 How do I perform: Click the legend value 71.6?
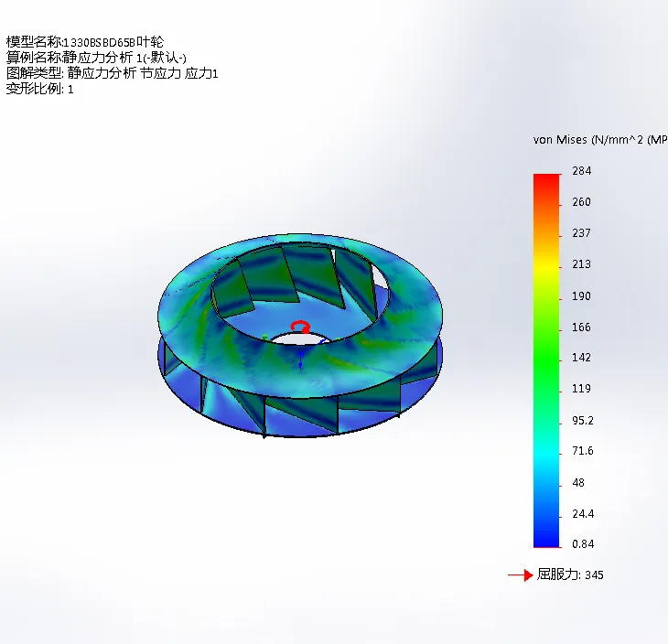(583, 451)
